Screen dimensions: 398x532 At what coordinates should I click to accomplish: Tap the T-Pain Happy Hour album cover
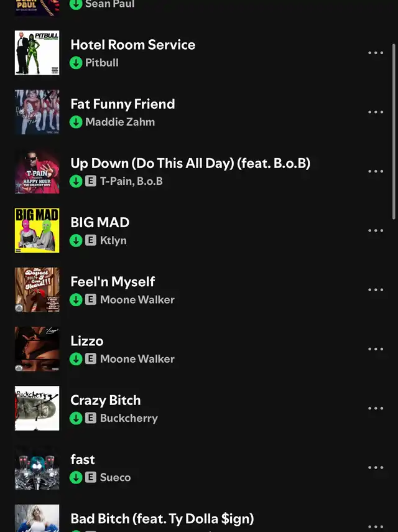pos(37,171)
